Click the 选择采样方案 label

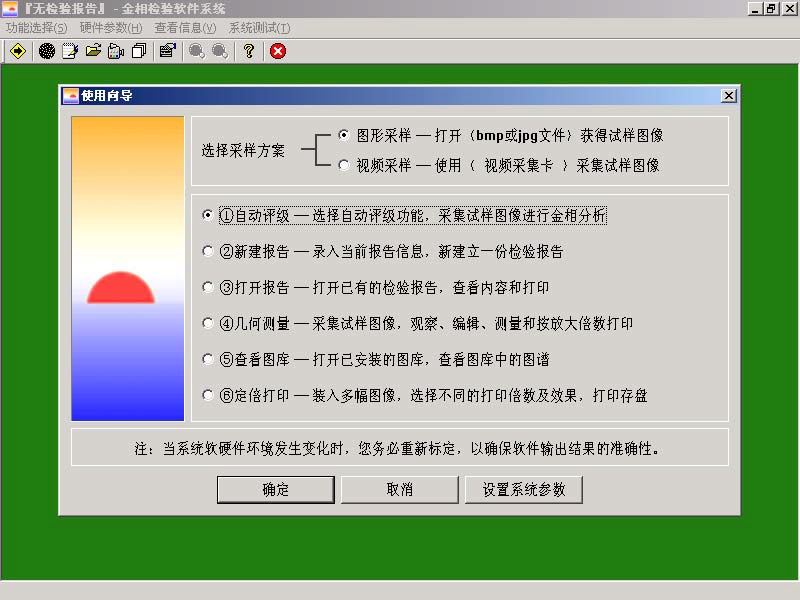pyautogui.click(x=243, y=151)
